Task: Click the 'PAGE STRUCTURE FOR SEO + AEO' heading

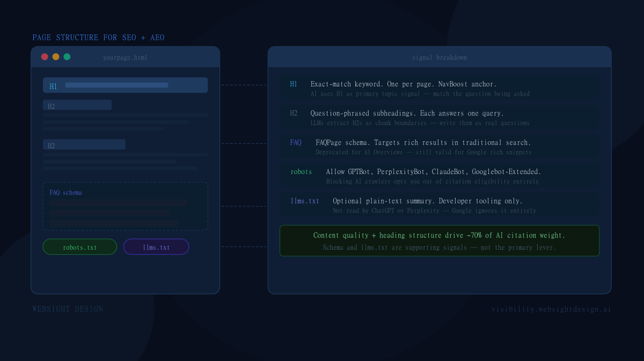Action: pos(99,38)
